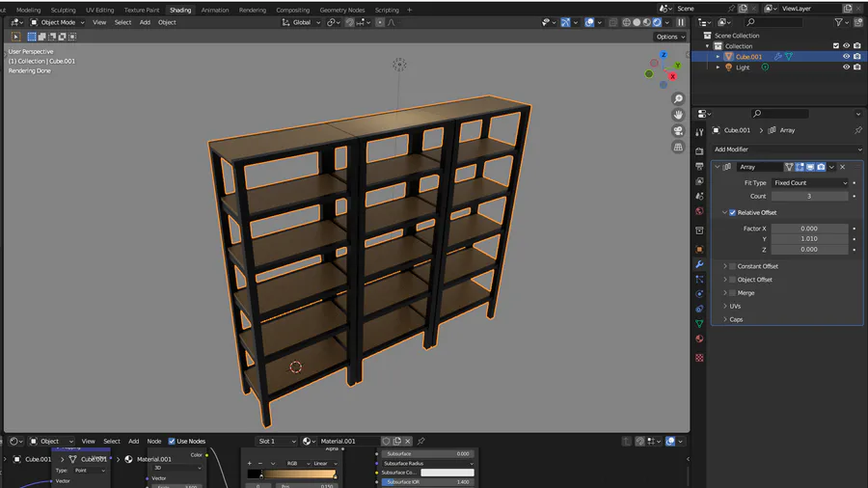
Task: Open the Object properties orange square tab
Action: [699, 249]
